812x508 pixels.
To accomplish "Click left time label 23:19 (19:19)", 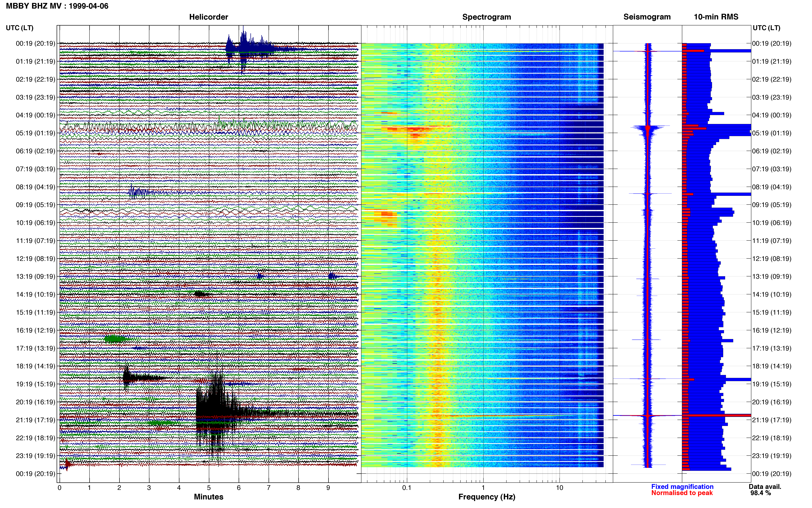I will pyautogui.click(x=36, y=456).
